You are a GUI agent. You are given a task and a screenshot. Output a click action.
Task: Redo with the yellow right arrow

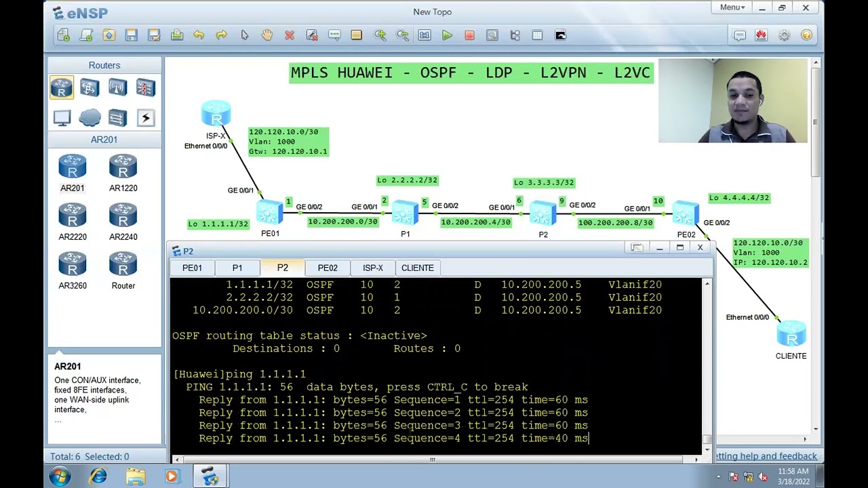[221, 35]
